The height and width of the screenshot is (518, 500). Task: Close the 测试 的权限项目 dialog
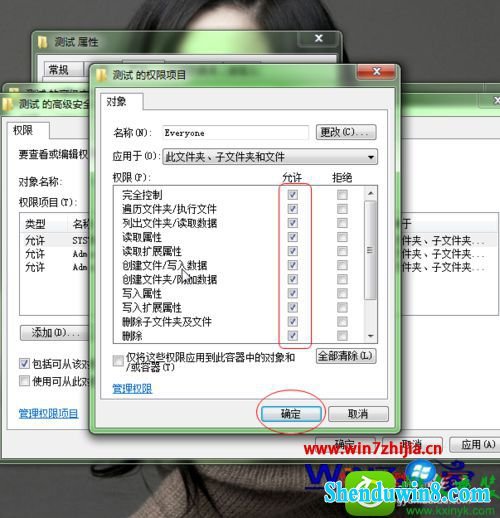377,71
